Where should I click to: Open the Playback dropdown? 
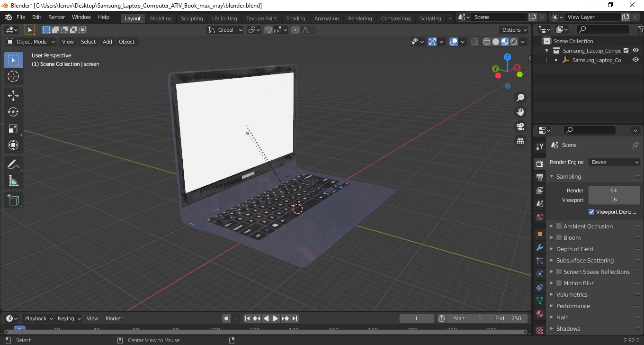(38, 318)
